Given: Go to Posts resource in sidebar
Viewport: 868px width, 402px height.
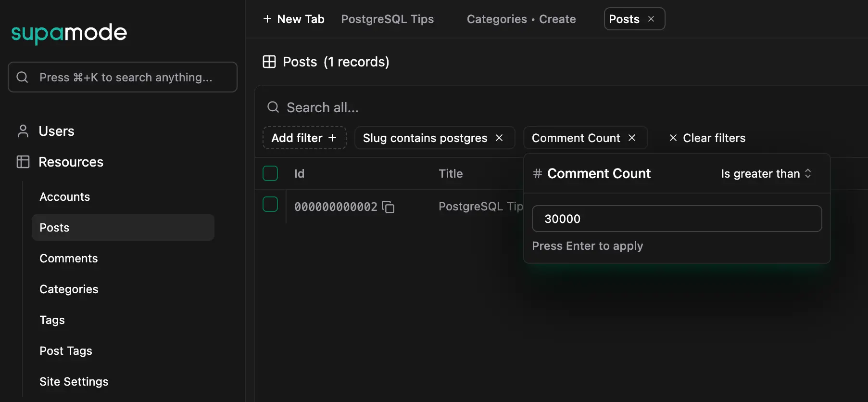Looking at the screenshot, I should [x=123, y=227].
